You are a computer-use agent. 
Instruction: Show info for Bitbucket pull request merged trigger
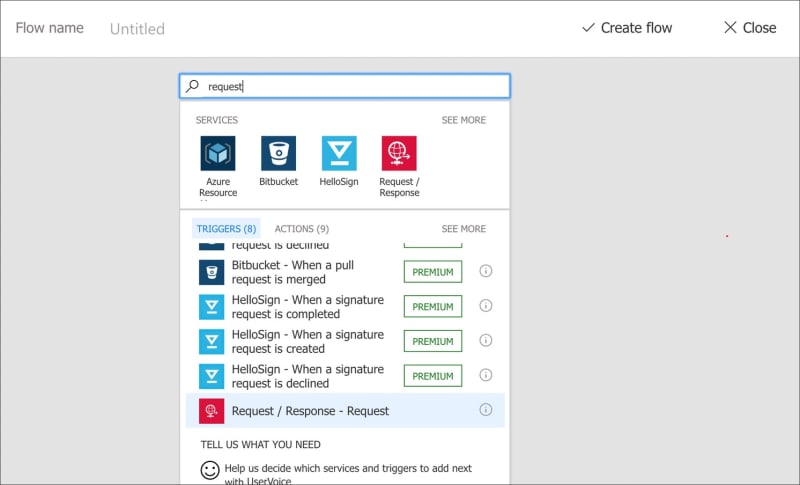coord(486,271)
